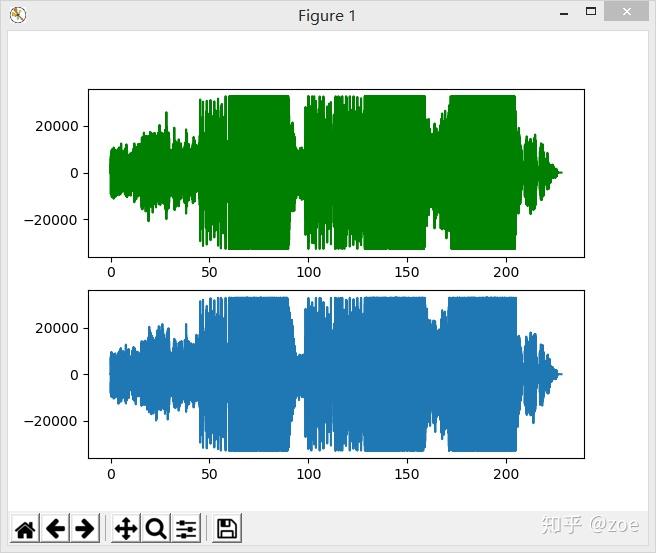Reset view with the Home icon
Screen dimensions: 656x553
(25, 529)
